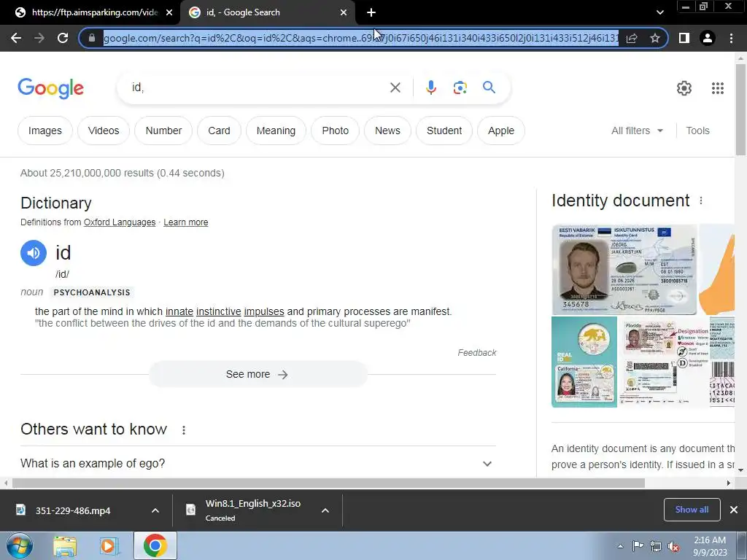This screenshot has width=747, height=560.
Task: Bookmark this page with star icon
Action: [x=655, y=38]
